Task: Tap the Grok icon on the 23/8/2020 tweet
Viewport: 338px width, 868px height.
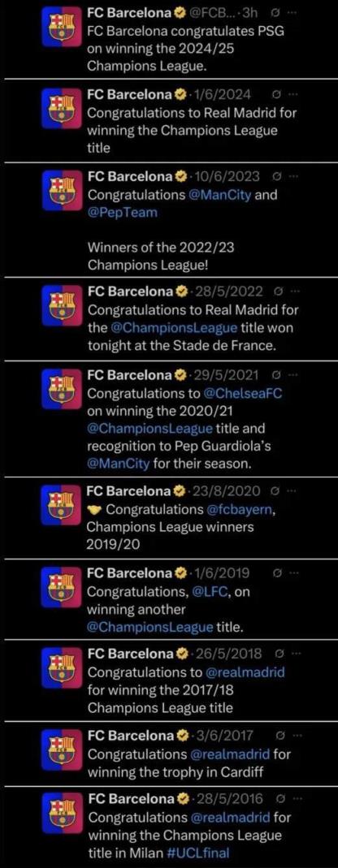Action: click(279, 491)
